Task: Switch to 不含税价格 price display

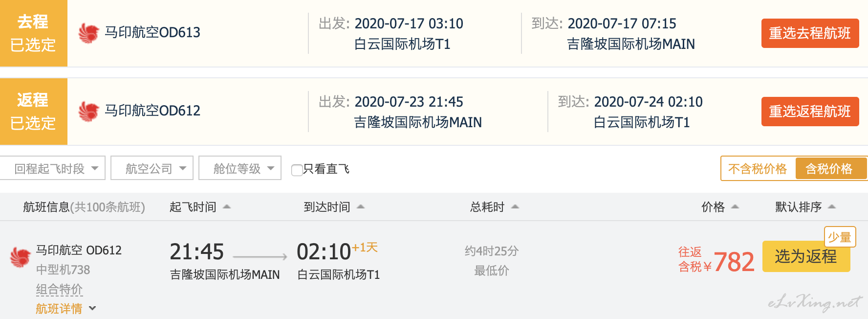Action: click(x=758, y=169)
